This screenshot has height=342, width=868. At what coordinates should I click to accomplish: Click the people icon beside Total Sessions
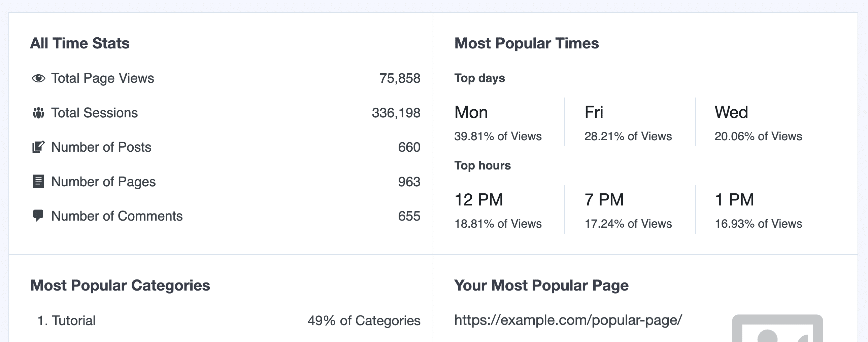point(38,113)
